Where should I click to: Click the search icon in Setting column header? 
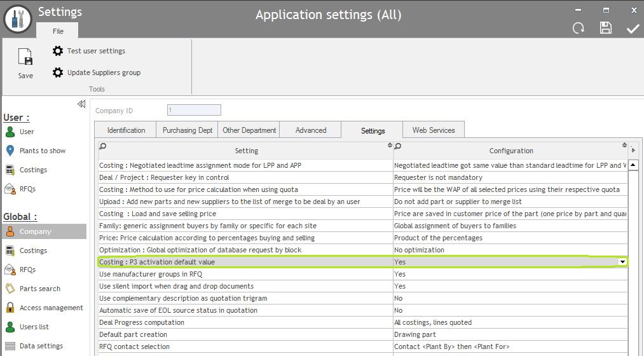(x=103, y=146)
